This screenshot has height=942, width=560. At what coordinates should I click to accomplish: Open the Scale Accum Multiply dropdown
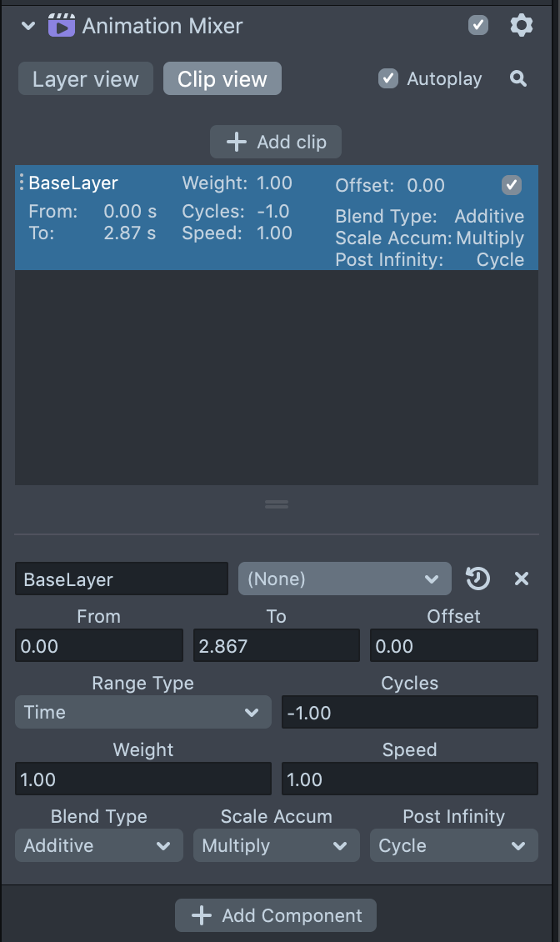coord(276,845)
